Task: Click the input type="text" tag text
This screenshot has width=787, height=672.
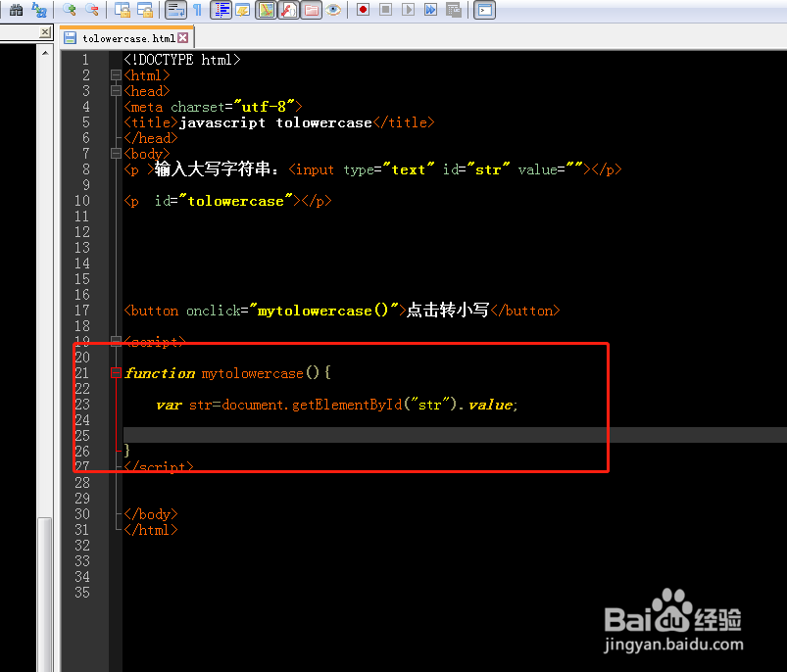Action: (362, 169)
